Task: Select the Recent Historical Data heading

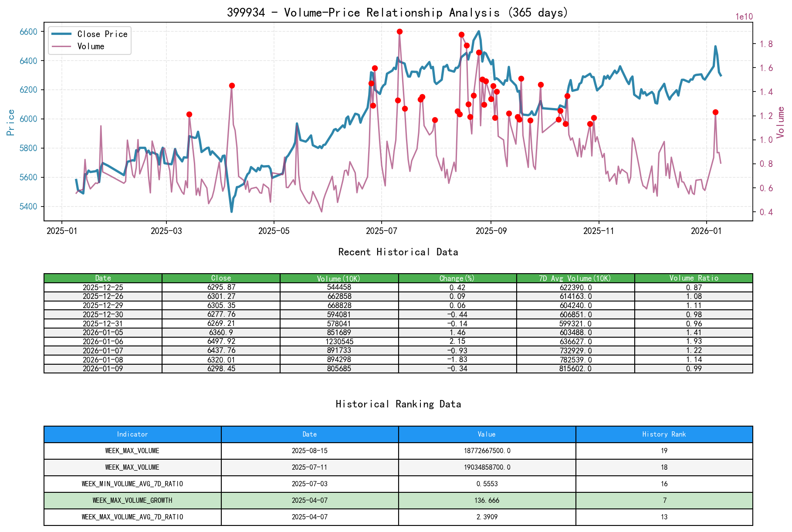Action: [x=398, y=252]
